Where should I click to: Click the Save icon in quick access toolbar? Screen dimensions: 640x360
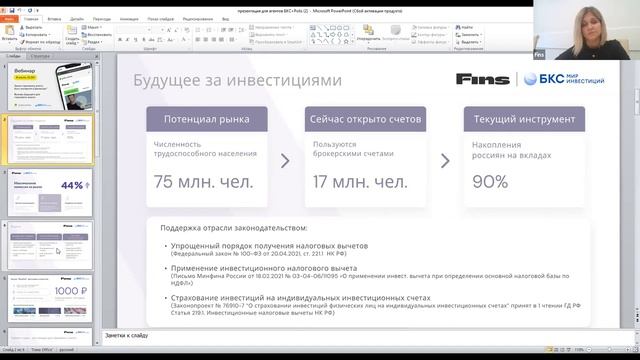pos(12,11)
